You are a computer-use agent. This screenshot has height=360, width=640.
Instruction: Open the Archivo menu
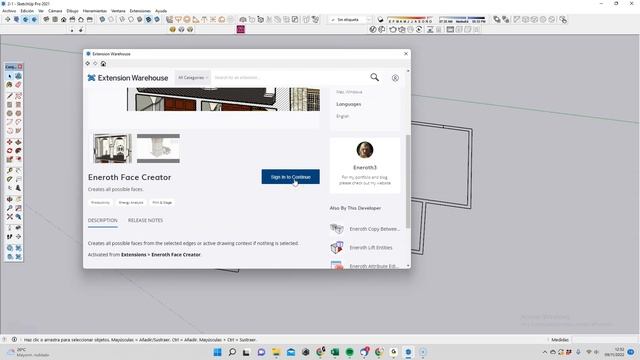click(x=9, y=11)
